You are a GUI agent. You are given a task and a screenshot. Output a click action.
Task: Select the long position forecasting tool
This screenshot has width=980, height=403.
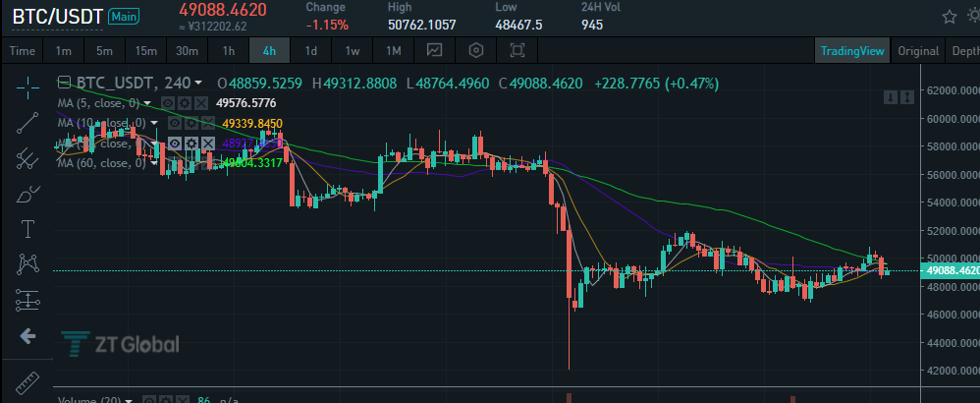27,301
